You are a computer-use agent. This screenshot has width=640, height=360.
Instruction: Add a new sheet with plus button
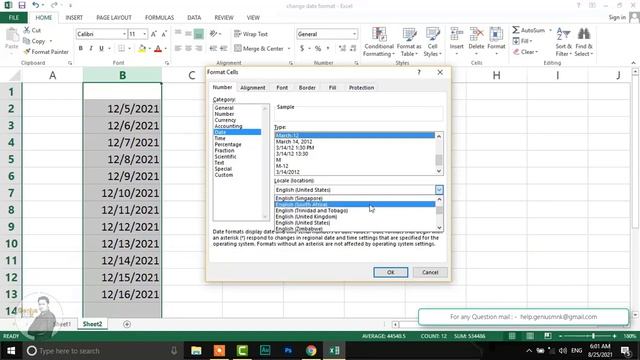pos(127,324)
